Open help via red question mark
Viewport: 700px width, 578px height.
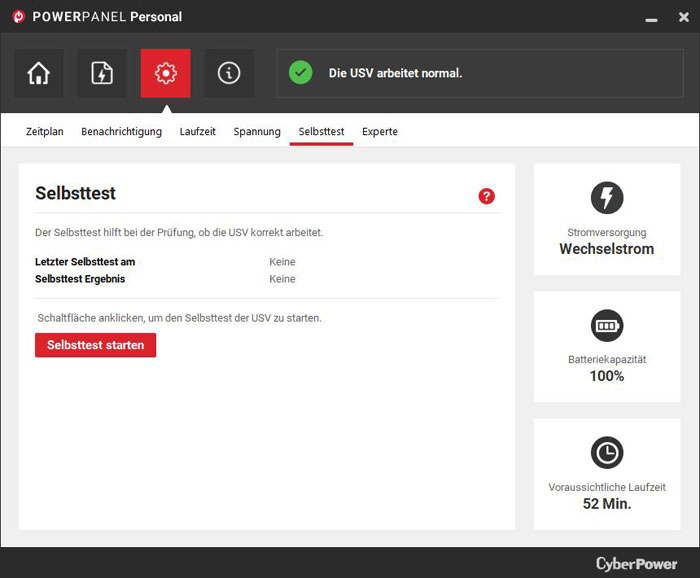[487, 196]
